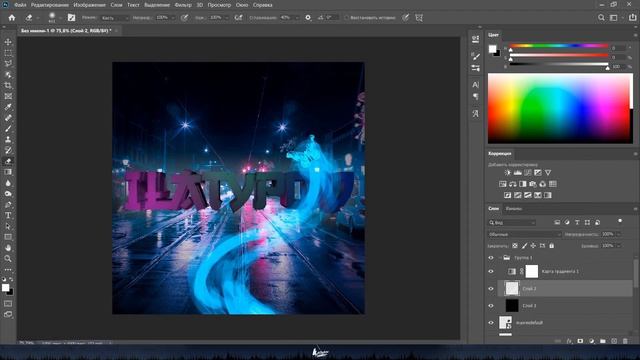
Task: Open the Фильтр menu
Action: pyautogui.click(x=183, y=5)
